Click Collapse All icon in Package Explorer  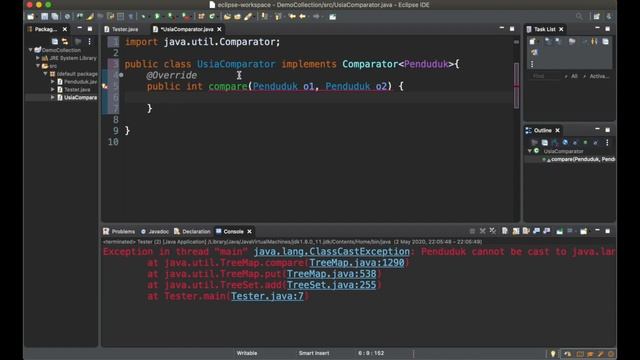[55, 41]
